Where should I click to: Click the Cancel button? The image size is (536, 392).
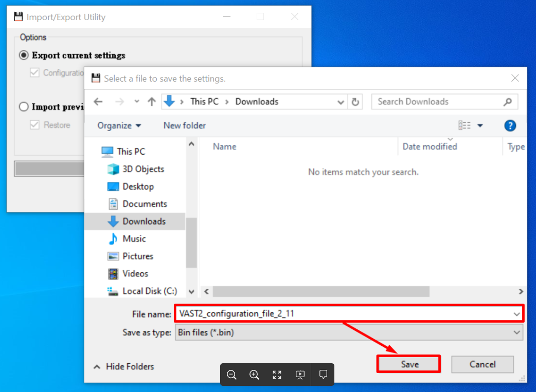click(x=482, y=364)
